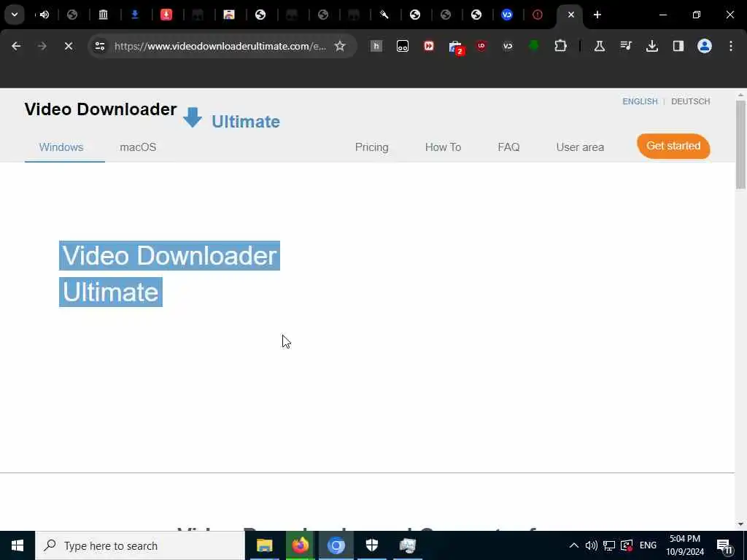The width and height of the screenshot is (747, 560).
Task: Open the notification center icon
Action: tap(724, 546)
